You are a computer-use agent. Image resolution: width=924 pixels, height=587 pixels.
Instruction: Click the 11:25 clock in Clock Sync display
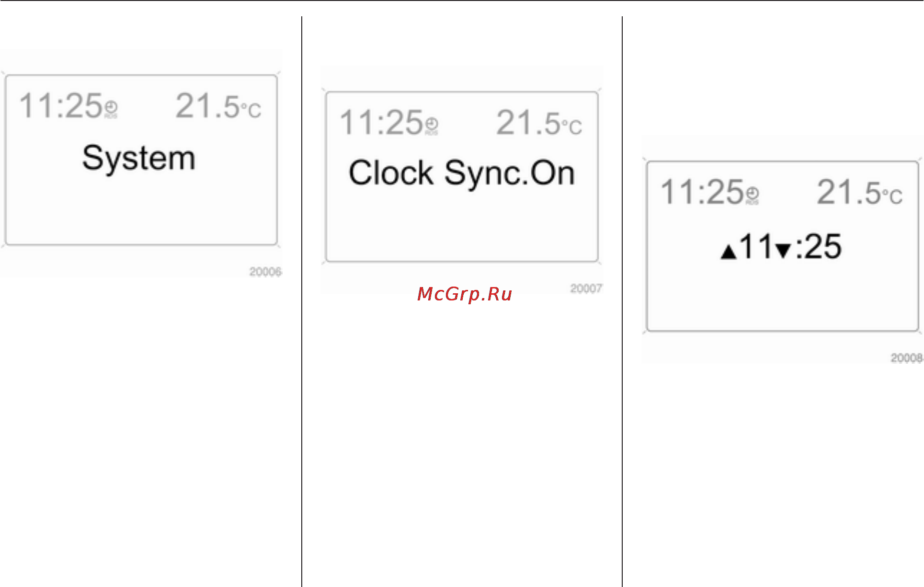[382, 122]
